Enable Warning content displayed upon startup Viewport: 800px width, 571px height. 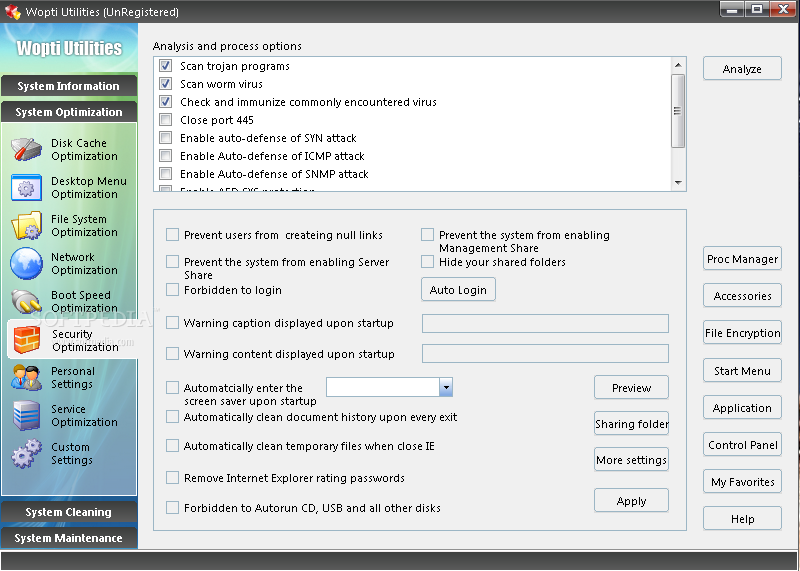(x=172, y=354)
